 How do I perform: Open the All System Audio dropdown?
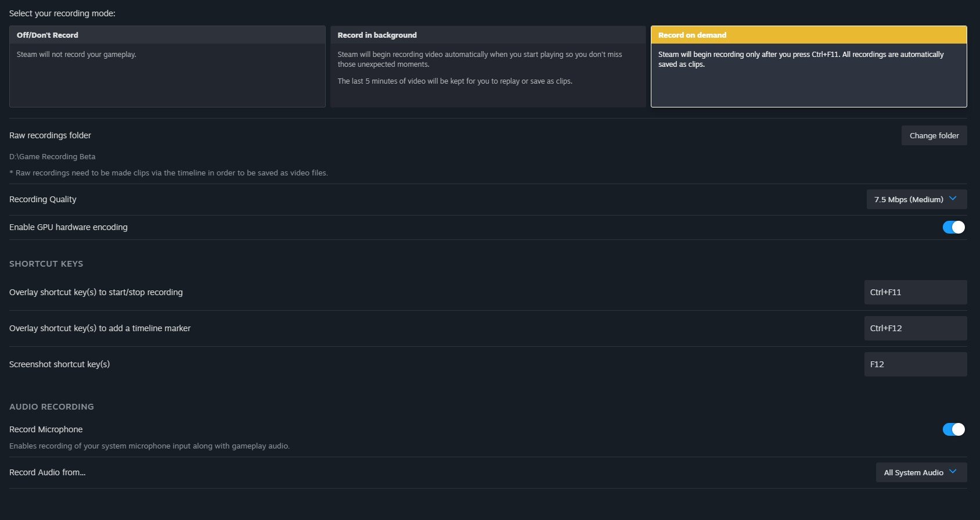[921, 472]
